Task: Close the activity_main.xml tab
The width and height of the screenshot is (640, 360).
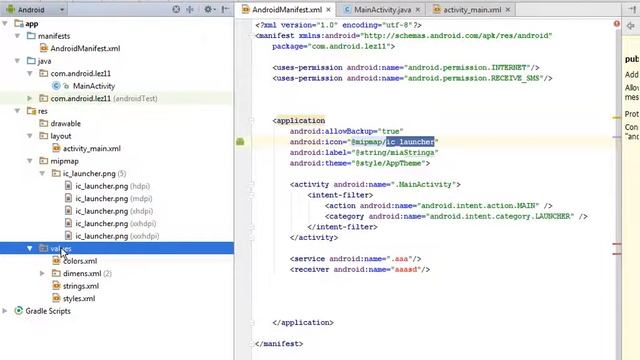Action: coord(508,9)
